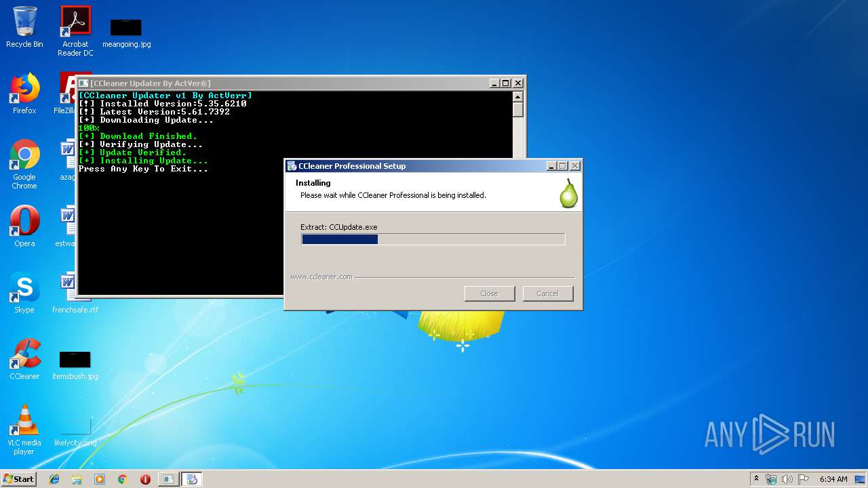Open the network tray icon

pyautogui.click(x=771, y=479)
